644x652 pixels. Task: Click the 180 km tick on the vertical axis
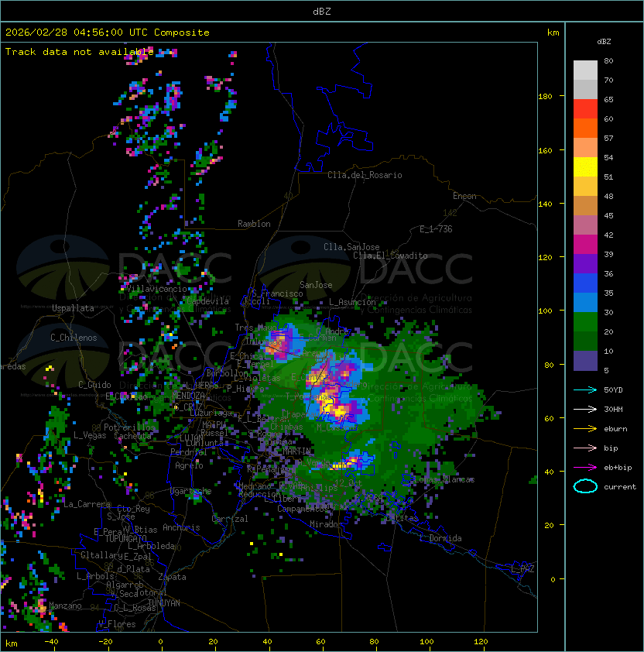click(545, 97)
